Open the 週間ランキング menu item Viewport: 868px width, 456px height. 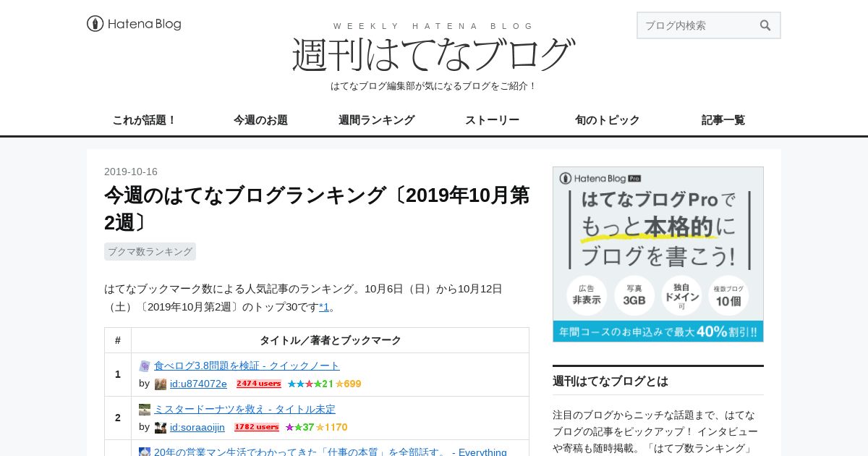pyautogui.click(x=376, y=120)
